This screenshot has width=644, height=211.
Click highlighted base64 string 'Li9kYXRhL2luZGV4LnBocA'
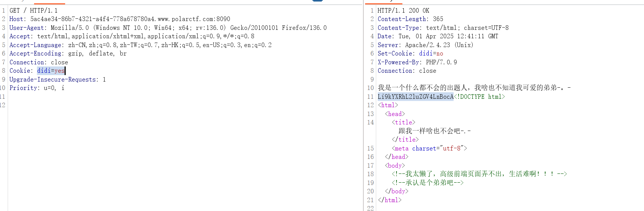pos(416,97)
